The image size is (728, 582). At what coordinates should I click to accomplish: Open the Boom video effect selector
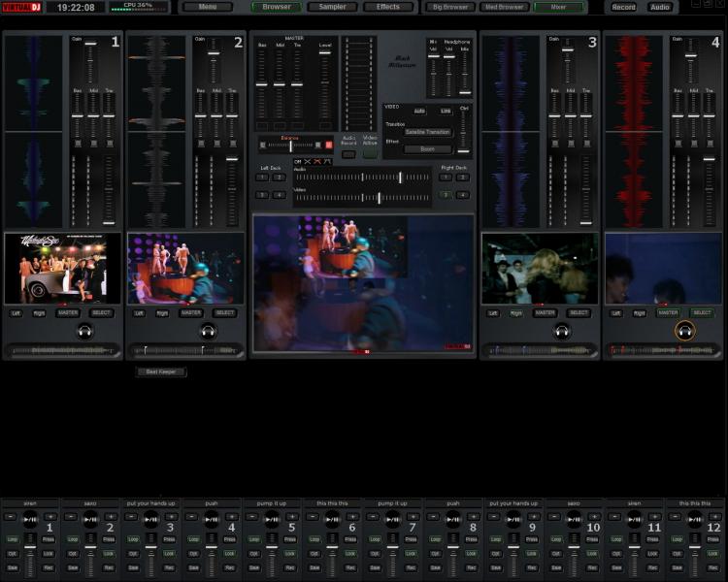tap(427, 149)
